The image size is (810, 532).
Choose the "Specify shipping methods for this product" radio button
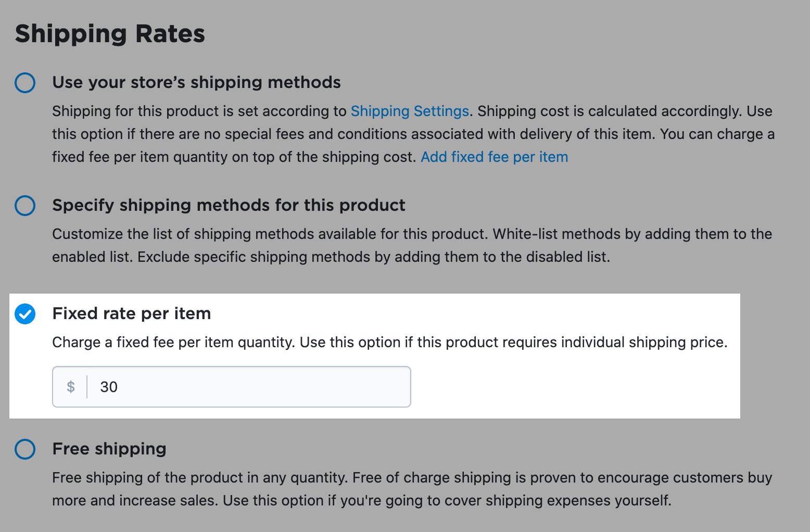(x=25, y=206)
